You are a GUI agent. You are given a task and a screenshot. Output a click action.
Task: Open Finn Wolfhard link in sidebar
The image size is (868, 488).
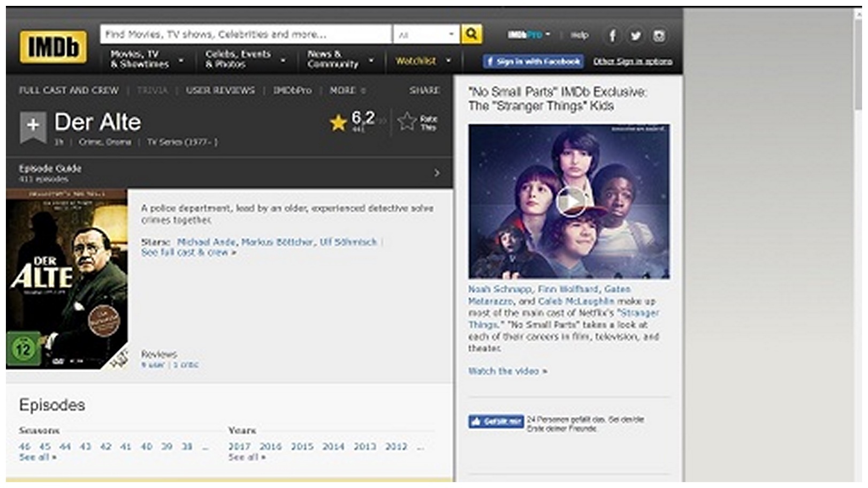[x=568, y=289]
